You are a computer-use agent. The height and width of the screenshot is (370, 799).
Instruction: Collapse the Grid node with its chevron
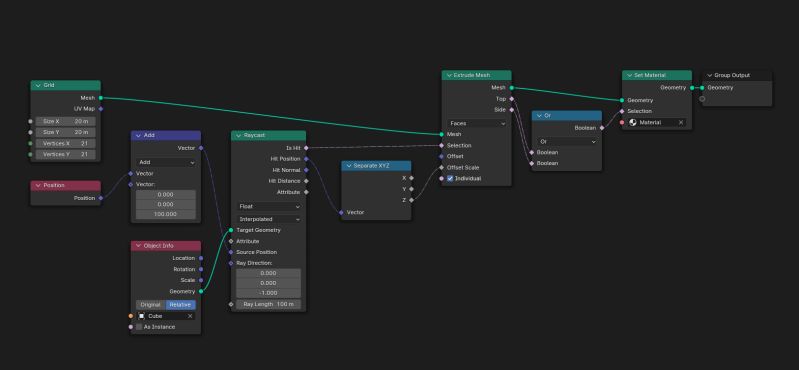38,85
